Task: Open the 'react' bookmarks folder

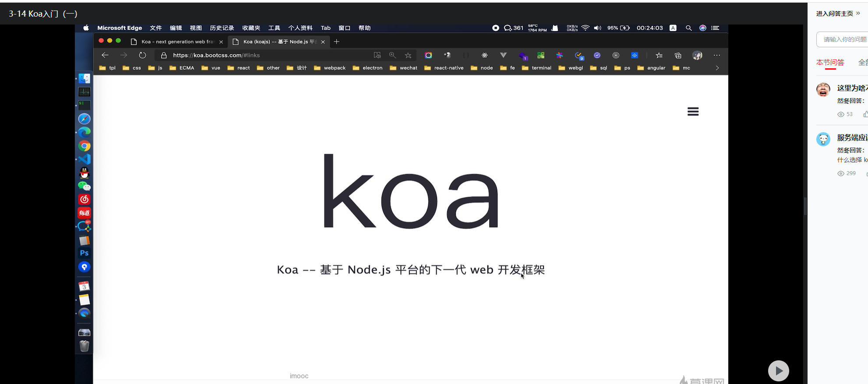Action: [239, 68]
